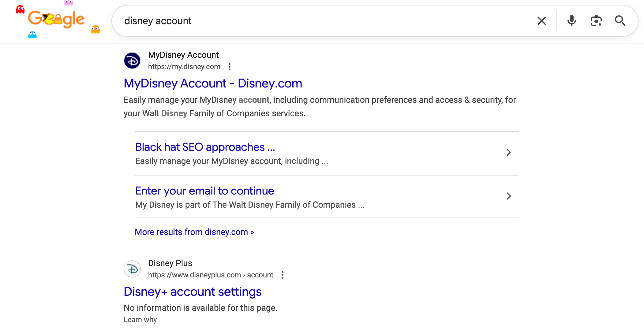The image size is (644, 334).
Task: Click the https://my.disney.com URL breadcrumb
Action: 184,66
